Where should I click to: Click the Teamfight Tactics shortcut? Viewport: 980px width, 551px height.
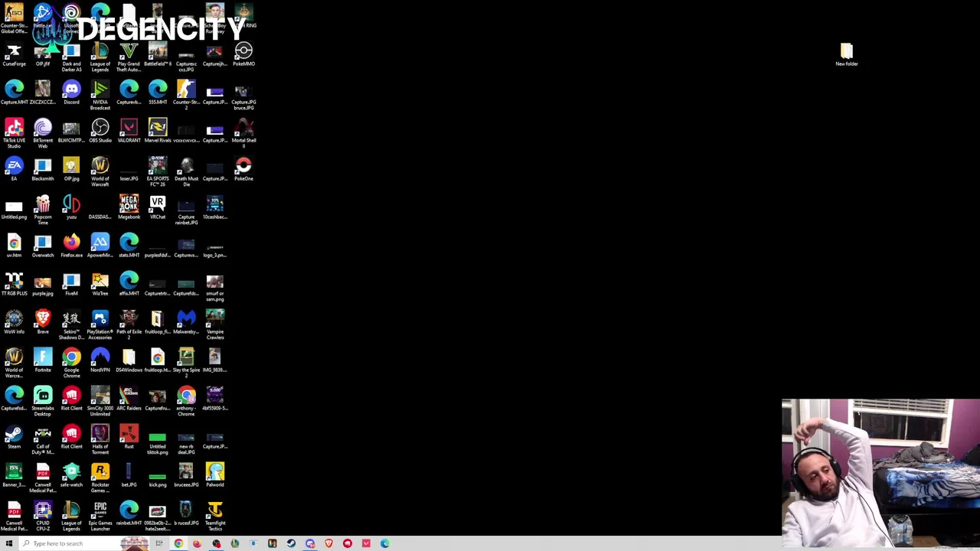click(214, 516)
